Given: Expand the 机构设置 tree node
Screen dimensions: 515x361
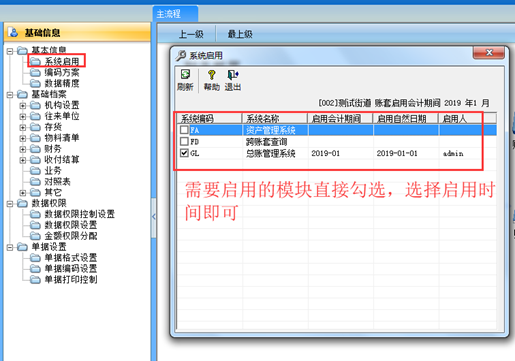Looking at the screenshot, I should click(x=23, y=106).
